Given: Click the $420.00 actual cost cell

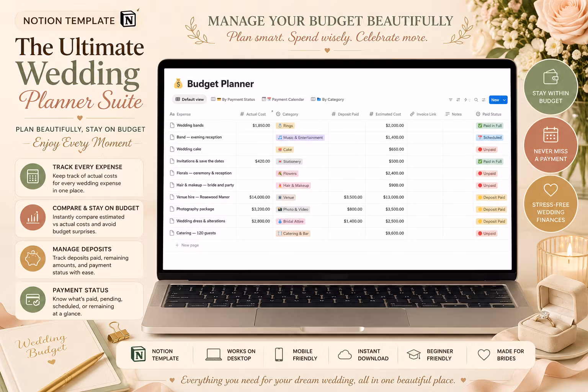Looking at the screenshot, I should (262, 161).
